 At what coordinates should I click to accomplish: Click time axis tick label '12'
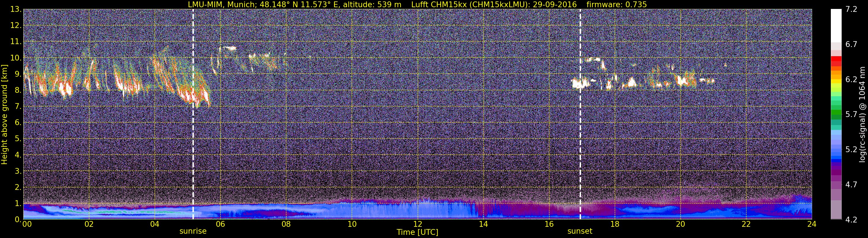coord(417,224)
